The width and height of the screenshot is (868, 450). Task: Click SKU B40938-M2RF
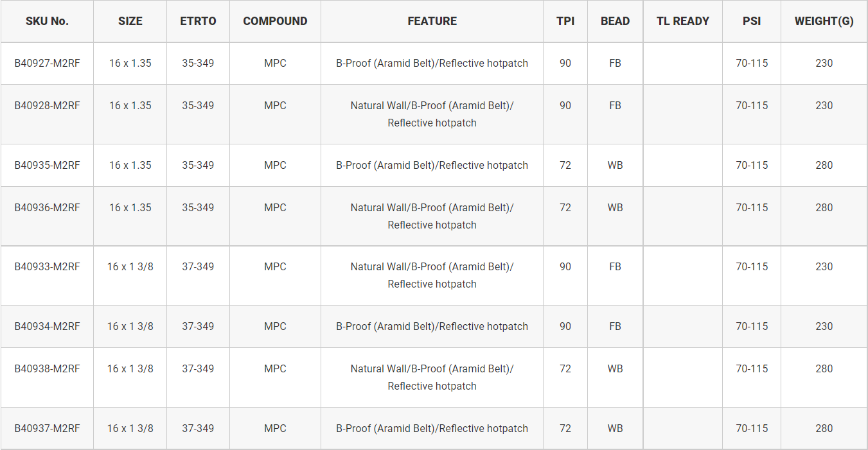[x=48, y=368]
